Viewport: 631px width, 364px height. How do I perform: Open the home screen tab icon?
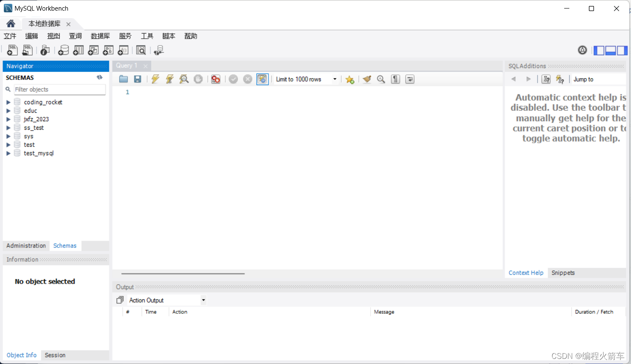[11, 23]
